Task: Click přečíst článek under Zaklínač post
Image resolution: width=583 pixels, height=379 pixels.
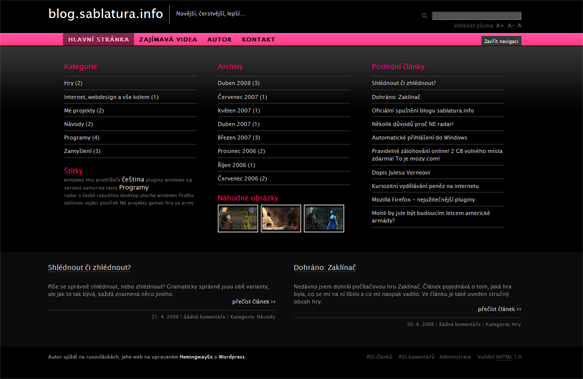Action: click(499, 309)
